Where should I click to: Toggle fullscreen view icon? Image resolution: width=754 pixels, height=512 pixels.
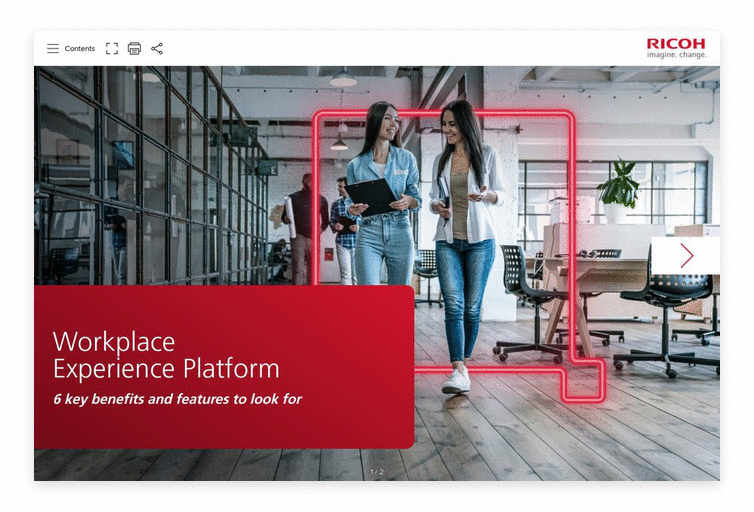(x=112, y=49)
